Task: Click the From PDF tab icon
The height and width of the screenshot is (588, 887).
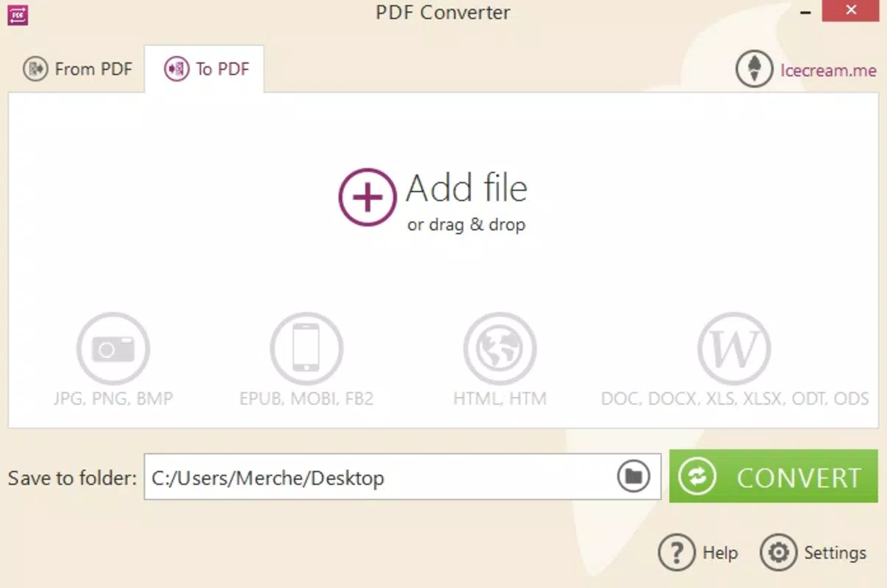Action: tap(35, 70)
